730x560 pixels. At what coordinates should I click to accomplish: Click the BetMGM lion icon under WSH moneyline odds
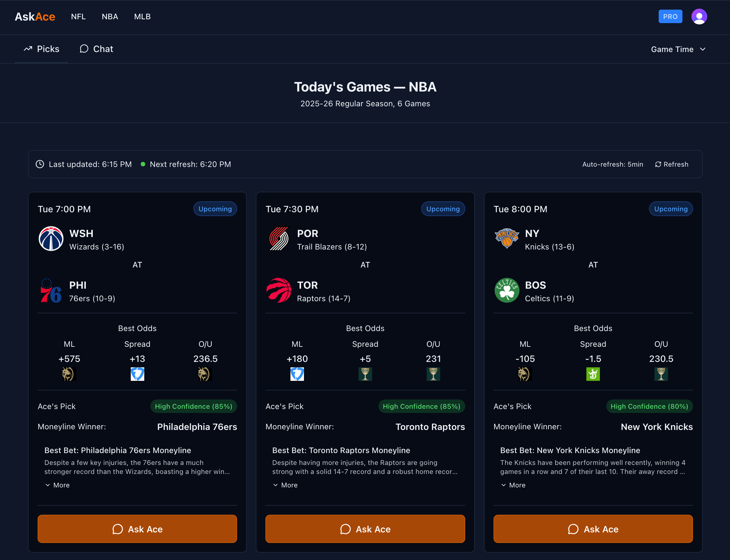click(x=69, y=374)
